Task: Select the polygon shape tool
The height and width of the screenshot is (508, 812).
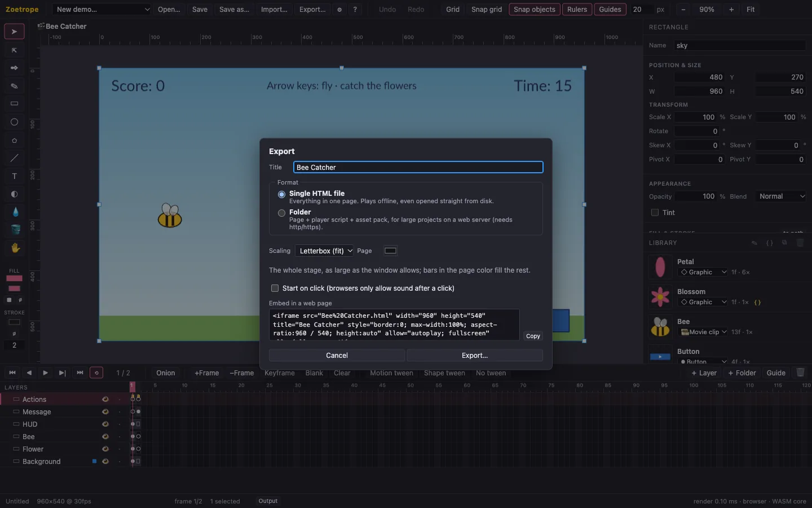Action: coord(14,140)
